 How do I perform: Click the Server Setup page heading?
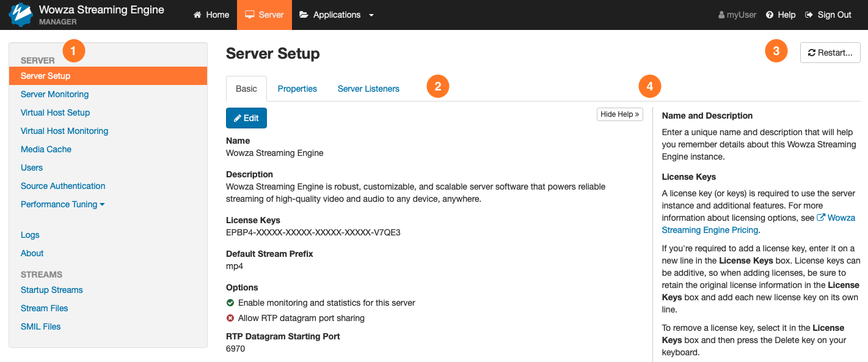pos(273,53)
